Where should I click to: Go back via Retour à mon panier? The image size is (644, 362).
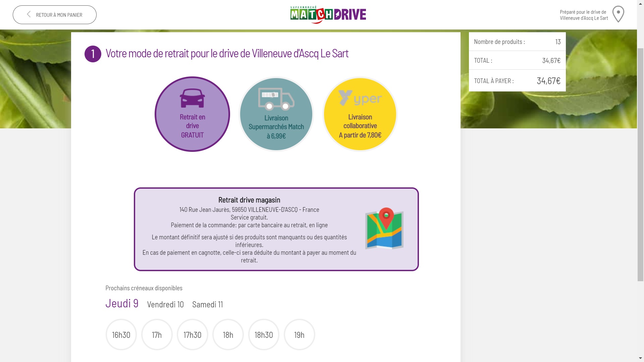click(x=55, y=15)
